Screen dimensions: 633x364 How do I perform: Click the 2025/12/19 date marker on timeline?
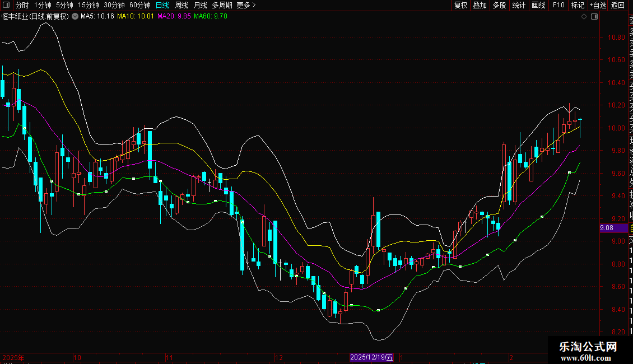click(x=372, y=357)
